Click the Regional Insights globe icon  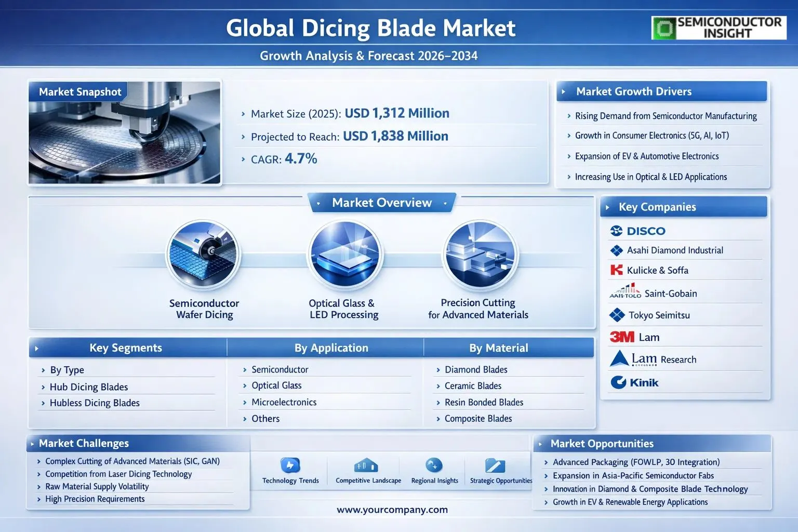(434, 464)
